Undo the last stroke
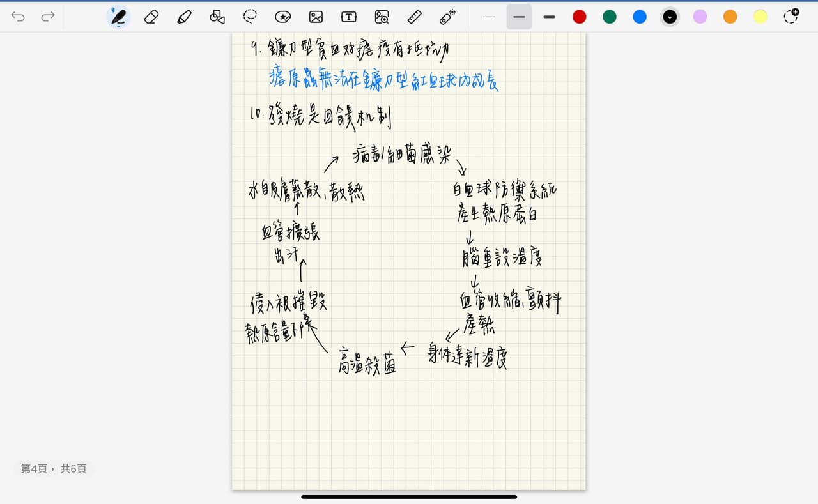This screenshot has height=504, width=818. (18, 17)
